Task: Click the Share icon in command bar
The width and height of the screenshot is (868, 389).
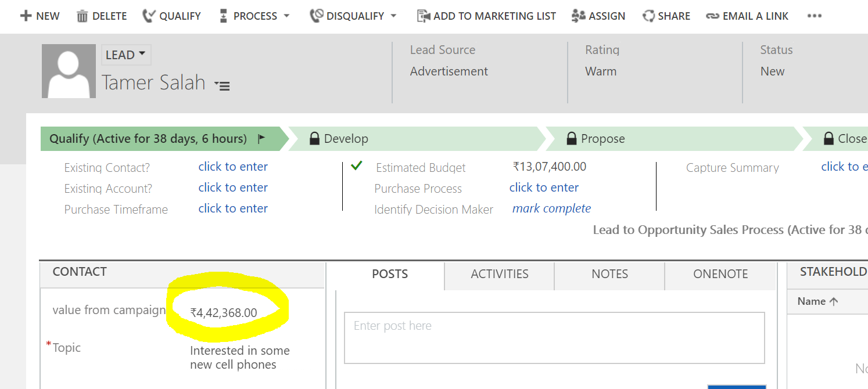Action: coord(648,16)
